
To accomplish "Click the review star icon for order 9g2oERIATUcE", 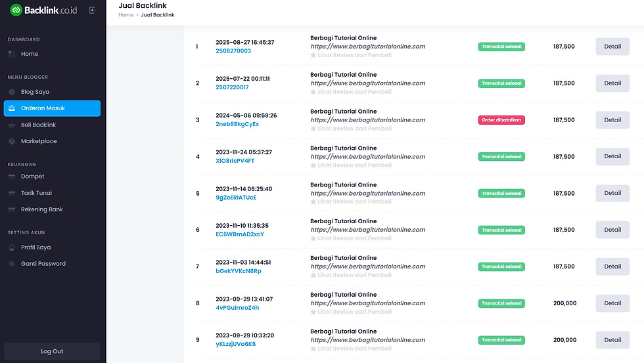I will coord(313,202).
